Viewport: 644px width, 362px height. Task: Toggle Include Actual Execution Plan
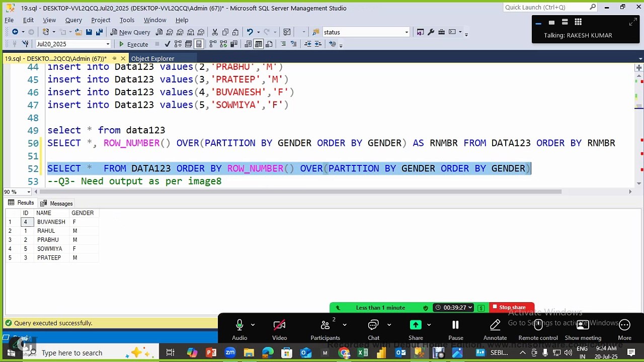pos(213,44)
